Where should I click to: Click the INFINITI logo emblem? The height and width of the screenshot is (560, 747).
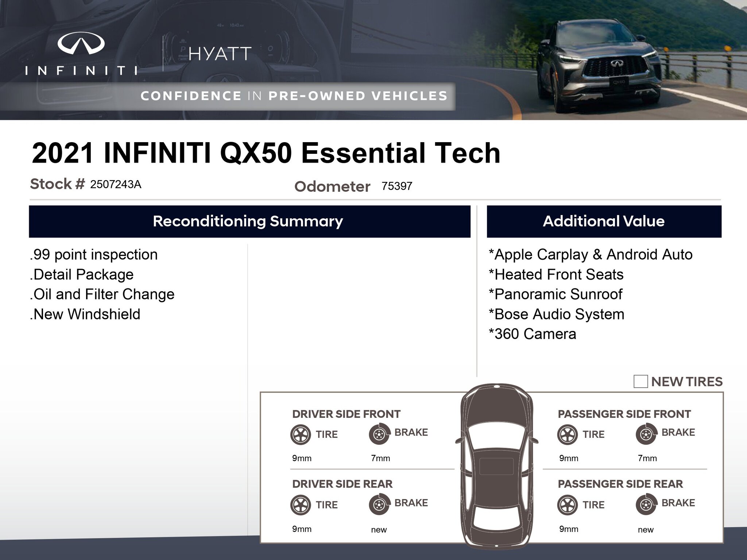[x=81, y=43]
